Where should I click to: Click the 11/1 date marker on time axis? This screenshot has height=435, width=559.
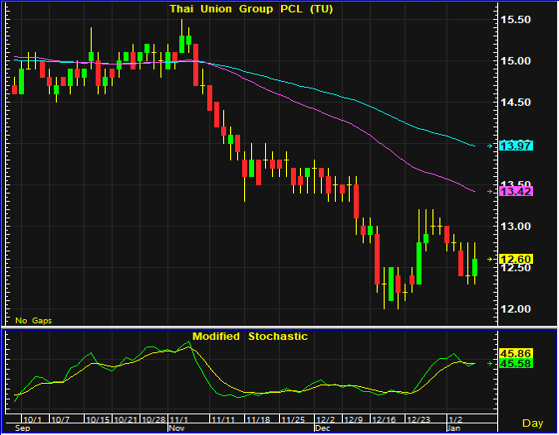click(178, 420)
